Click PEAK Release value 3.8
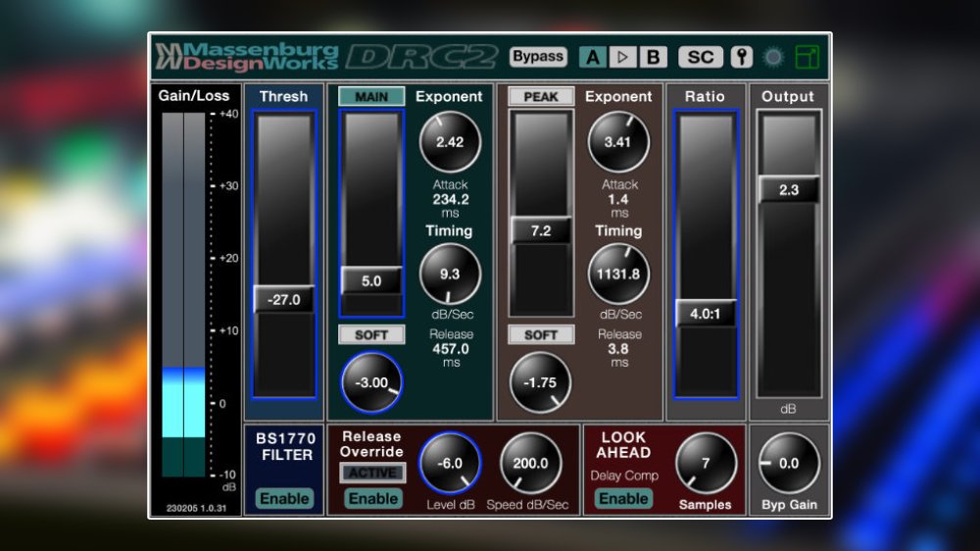This screenshot has width=980, height=551. (618, 349)
